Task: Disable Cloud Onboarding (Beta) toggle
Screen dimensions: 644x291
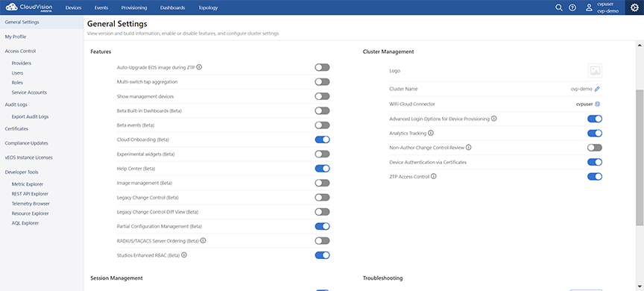Action: pos(323,140)
